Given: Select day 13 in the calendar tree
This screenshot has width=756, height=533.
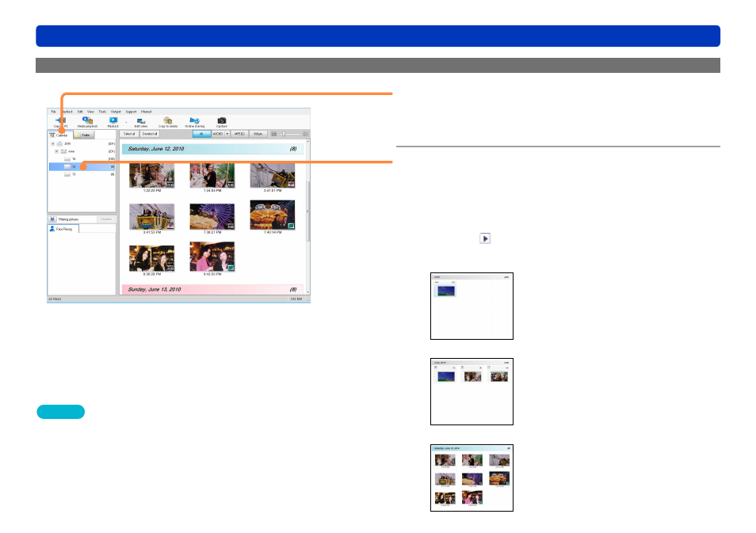Looking at the screenshot, I should point(74,174).
